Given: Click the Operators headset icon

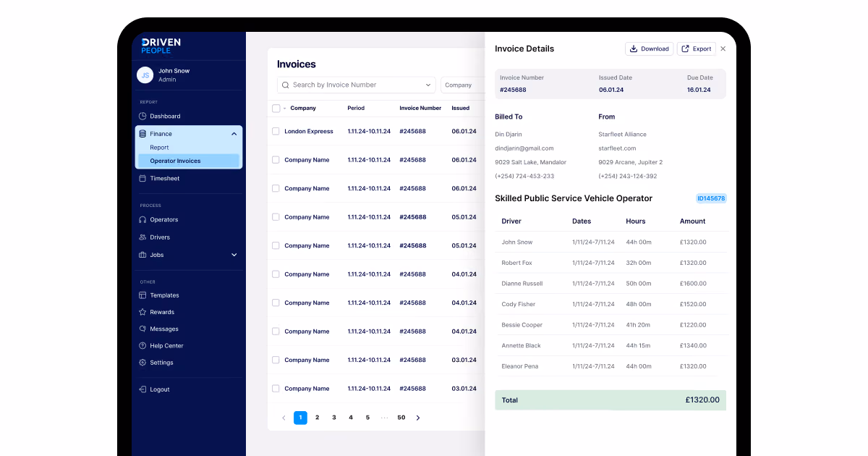Looking at the screenshot, I should pos(142,219).
